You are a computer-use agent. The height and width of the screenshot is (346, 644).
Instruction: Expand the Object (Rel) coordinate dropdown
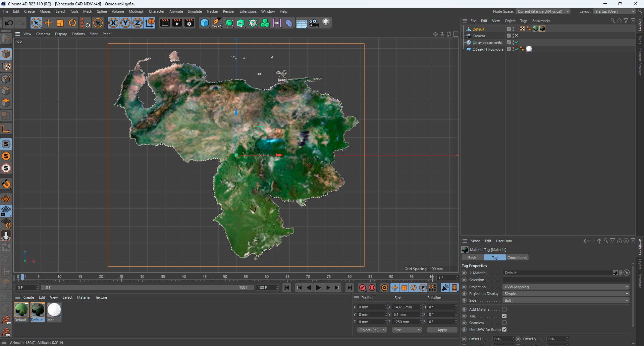[x=372, y=330]
